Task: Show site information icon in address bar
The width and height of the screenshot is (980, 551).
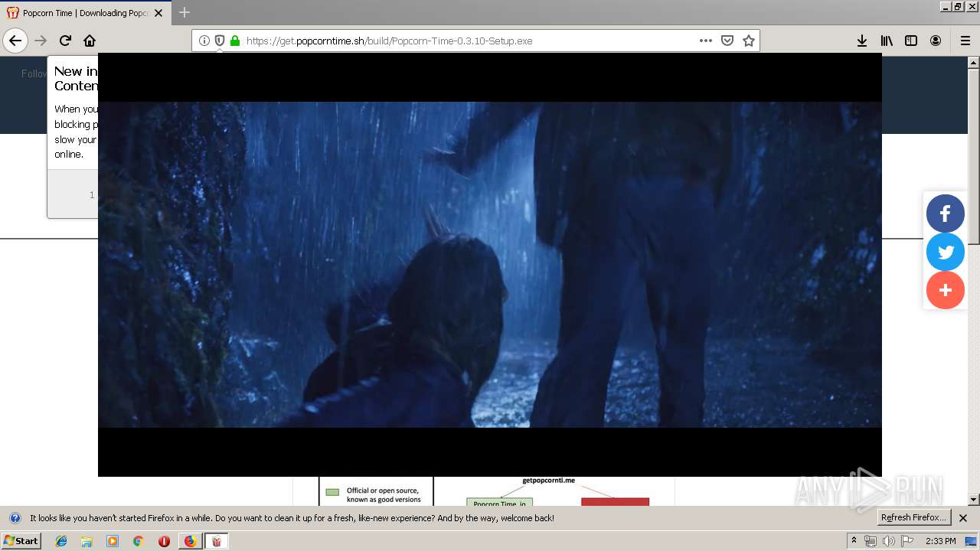Action: click(x=204, y=41)
